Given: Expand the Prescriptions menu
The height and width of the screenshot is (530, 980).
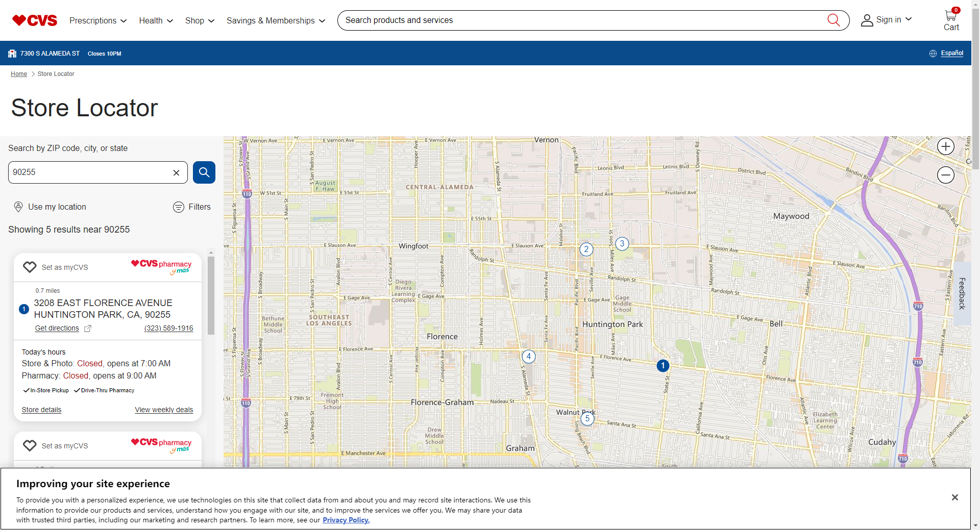Looking at the screenshot, I should point(98,20).
